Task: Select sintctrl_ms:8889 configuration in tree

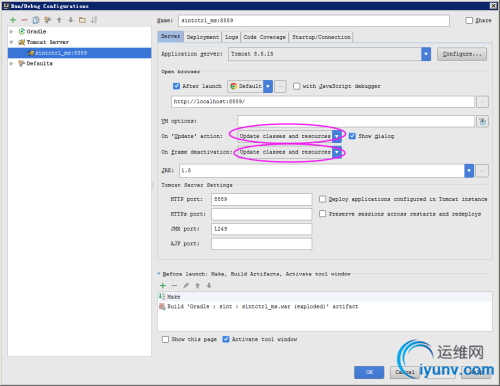Action: click(x=79, y=53)
